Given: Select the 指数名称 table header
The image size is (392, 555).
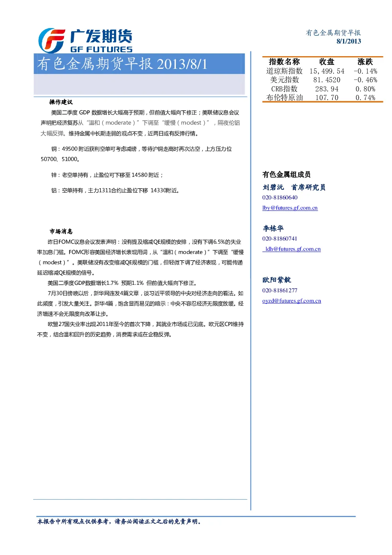Looking at the screenshot, I should pyautogui.click(x=284, y=62).
